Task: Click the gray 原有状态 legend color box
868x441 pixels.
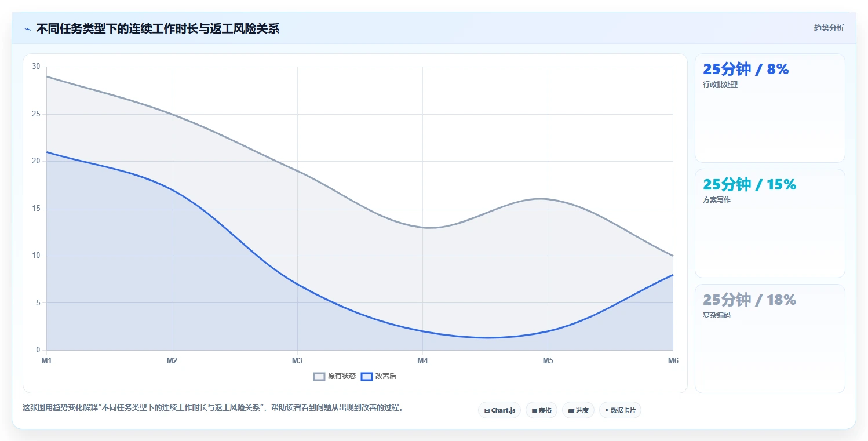Action: [319, 376]
